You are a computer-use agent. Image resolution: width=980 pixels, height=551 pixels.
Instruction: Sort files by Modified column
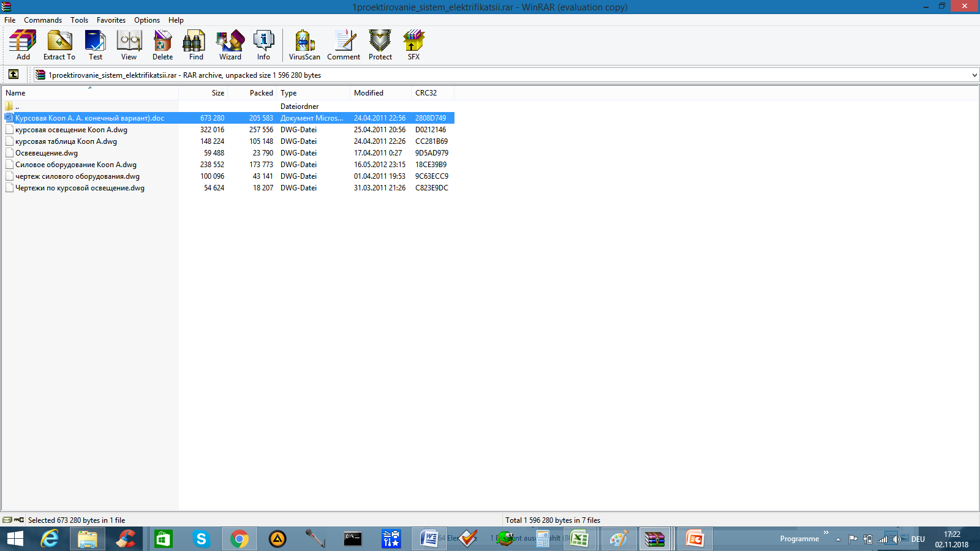pyautogui.click(x=380, y=93)
